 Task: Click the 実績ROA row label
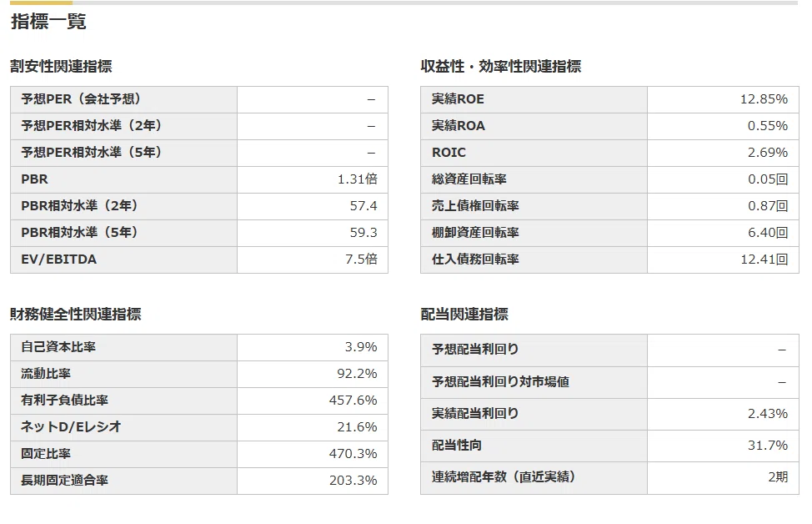(459, 126)
